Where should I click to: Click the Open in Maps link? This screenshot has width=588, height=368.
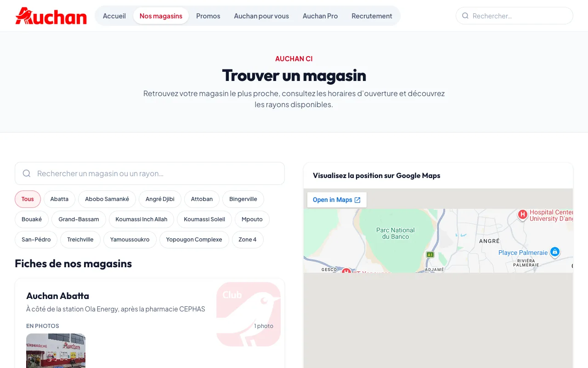(x=337, y=200)
